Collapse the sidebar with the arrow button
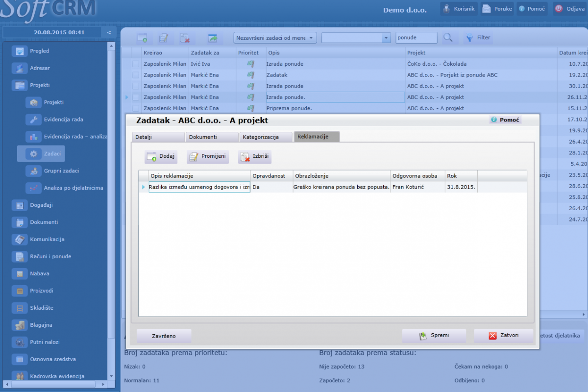Viewport: 588px width, 392px height. click(x=109, y=32)
